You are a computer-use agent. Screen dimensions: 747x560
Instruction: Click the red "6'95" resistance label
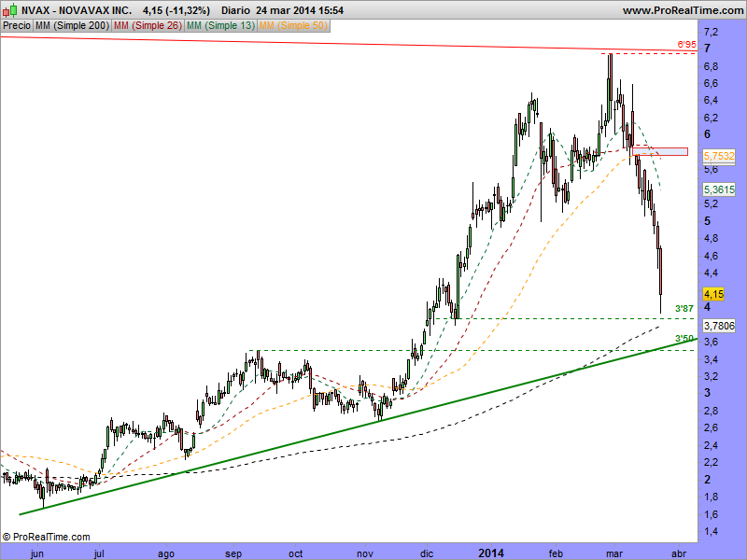point(686,44)
